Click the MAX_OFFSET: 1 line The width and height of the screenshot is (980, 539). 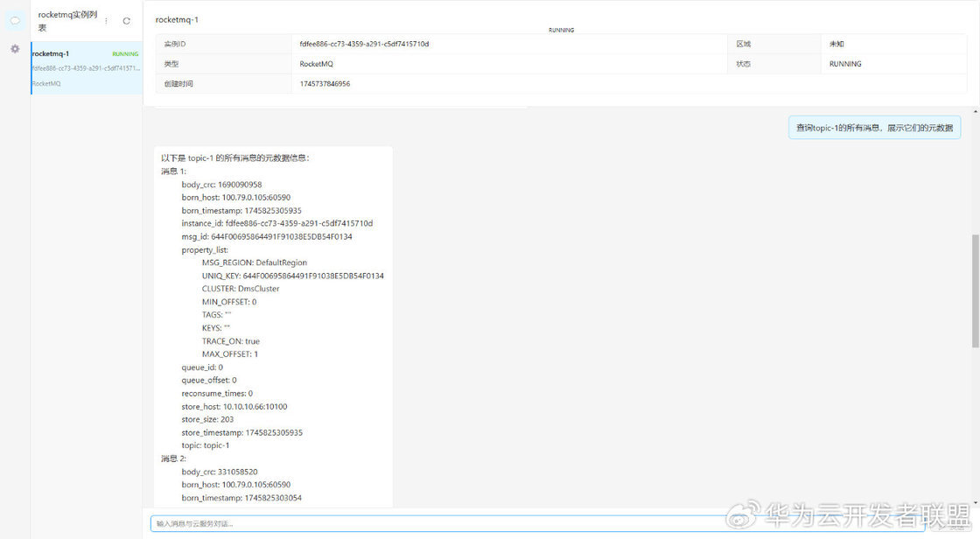click(x=230, y=353)
